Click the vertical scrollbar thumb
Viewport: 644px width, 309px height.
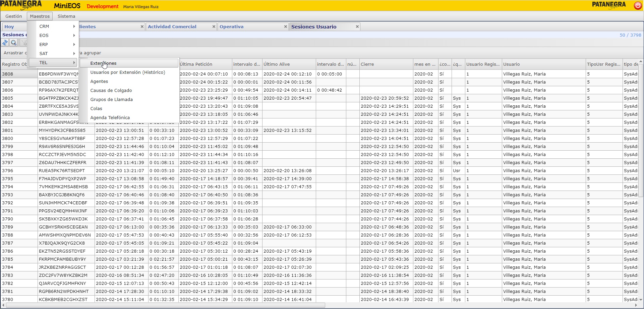(x=641, y=131)
